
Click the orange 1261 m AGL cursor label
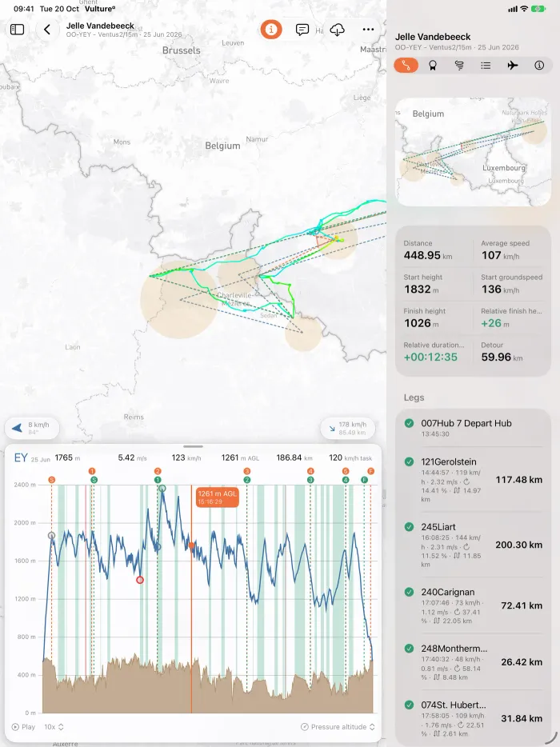point(217,497)
